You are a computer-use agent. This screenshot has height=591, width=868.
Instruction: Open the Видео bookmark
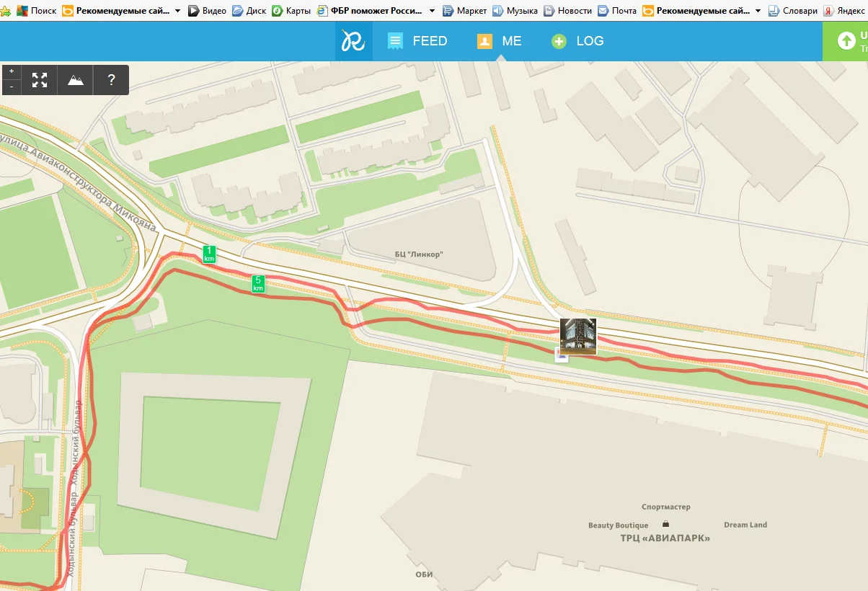207,11
